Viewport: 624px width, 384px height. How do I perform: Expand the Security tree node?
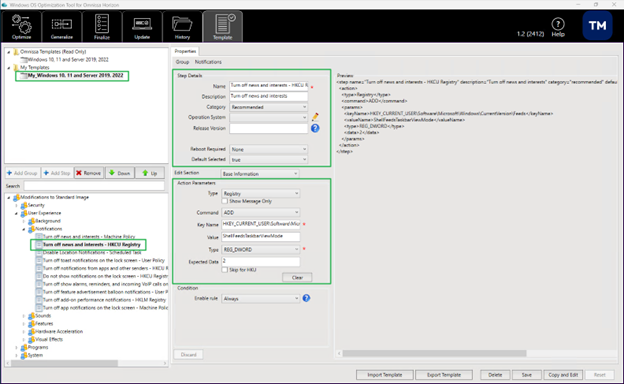[x=16, y=205]
